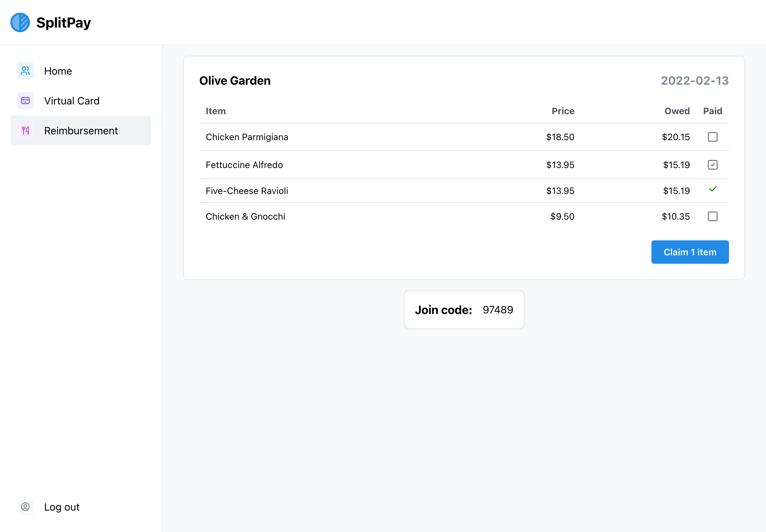The width and height of the screenshot is (766, 532).
Task: Click the Olive Garden receipt title
Action: point(235,81)
